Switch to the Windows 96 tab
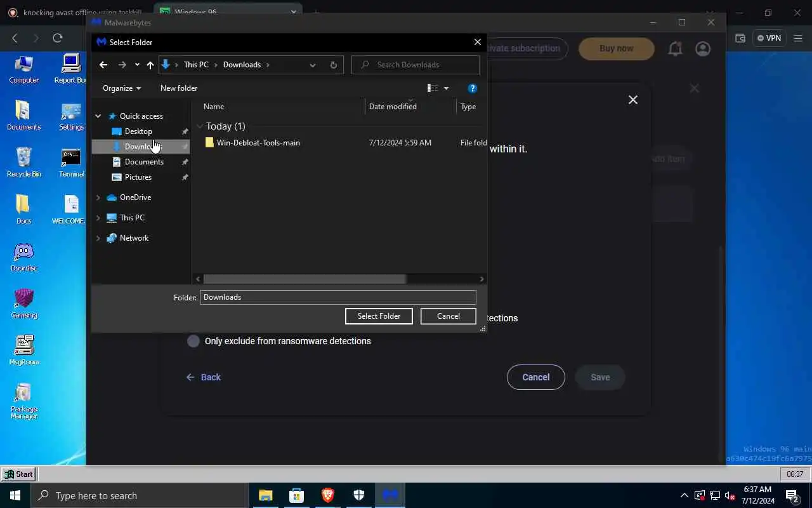Viewport: 812px width, 508px height. pyautogui.click(x=228, y=12)
